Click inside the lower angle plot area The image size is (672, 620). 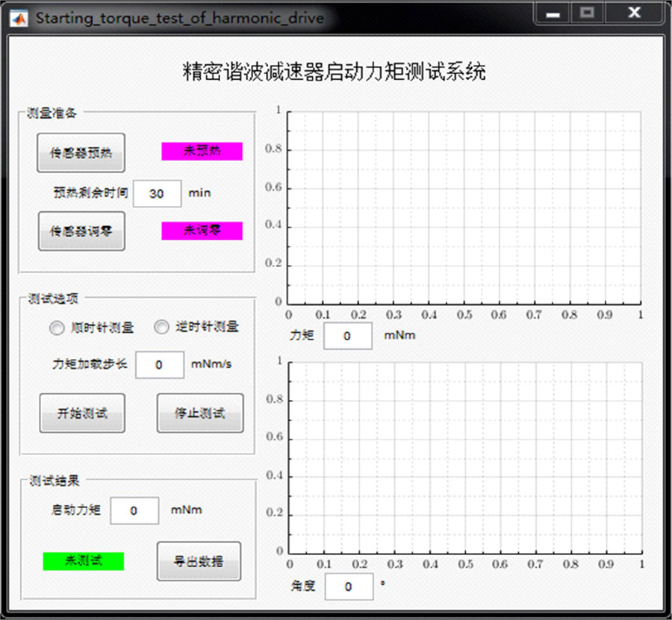pos(464,457)
